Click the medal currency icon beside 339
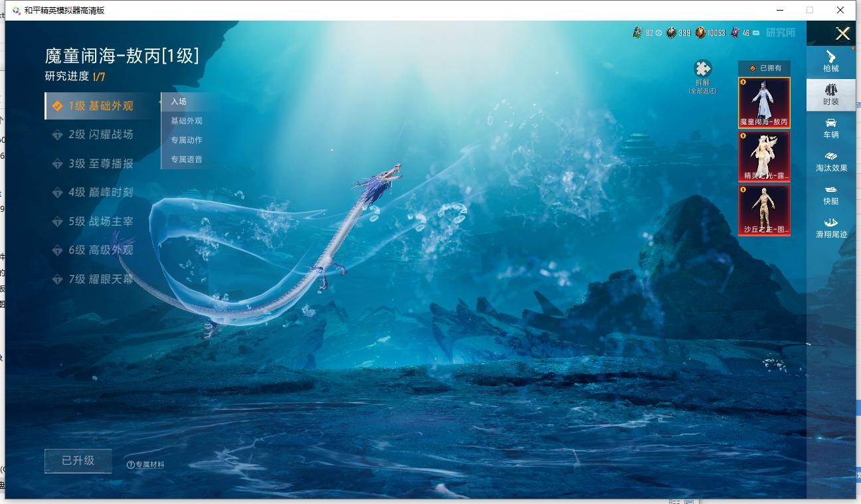 [x=671, y=32]
